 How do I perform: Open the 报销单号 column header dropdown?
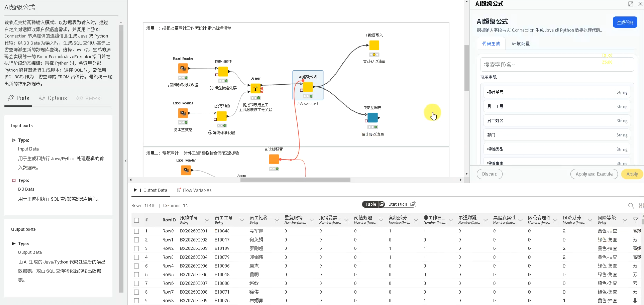[207, 220]
